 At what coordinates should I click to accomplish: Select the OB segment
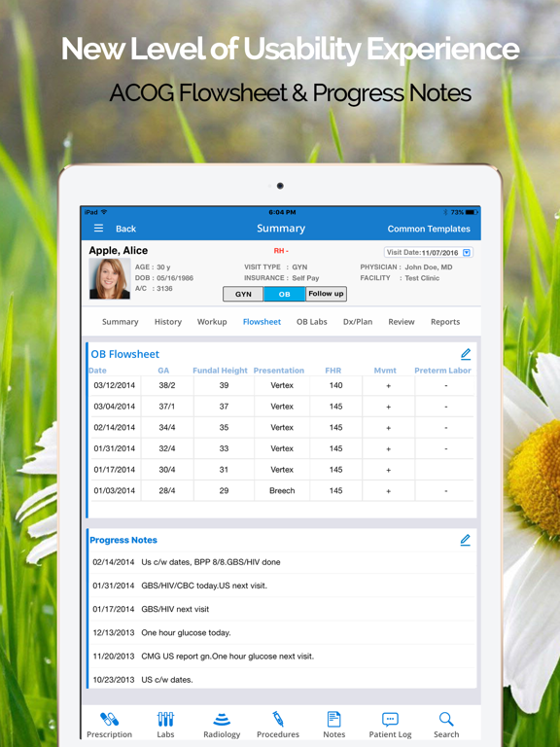coord(284,294)
